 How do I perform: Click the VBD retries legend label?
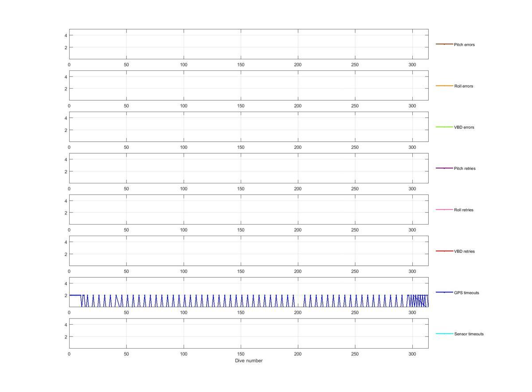[464, 251]
